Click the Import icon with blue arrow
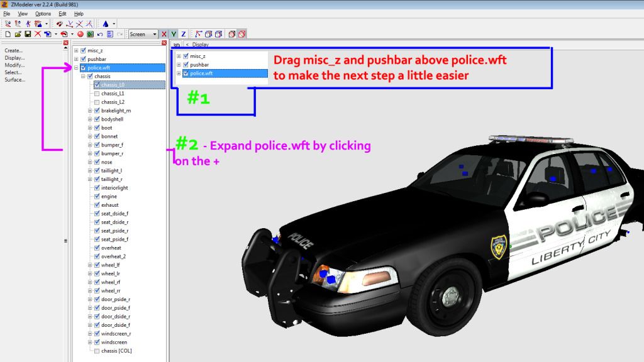The height and width of the screenshot is (362, 644). pyautogui.click(x=48, y=34)
